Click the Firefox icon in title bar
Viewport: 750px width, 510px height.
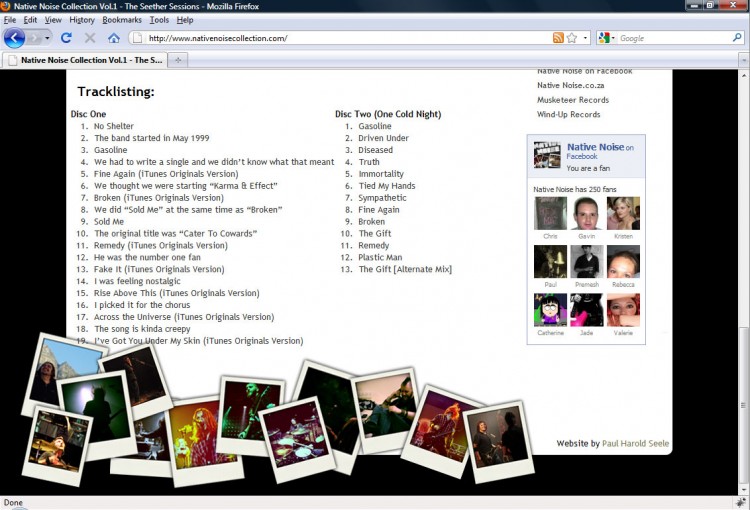(6, 6)
